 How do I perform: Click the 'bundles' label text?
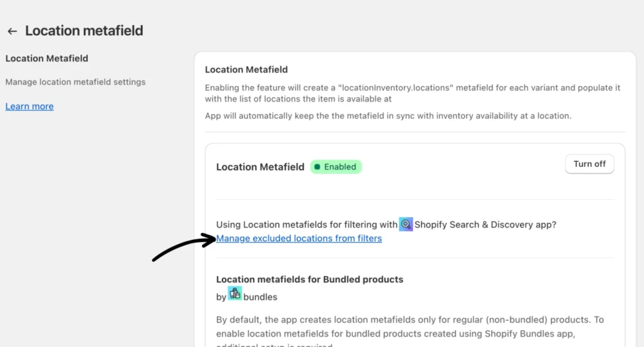(260, 296)
